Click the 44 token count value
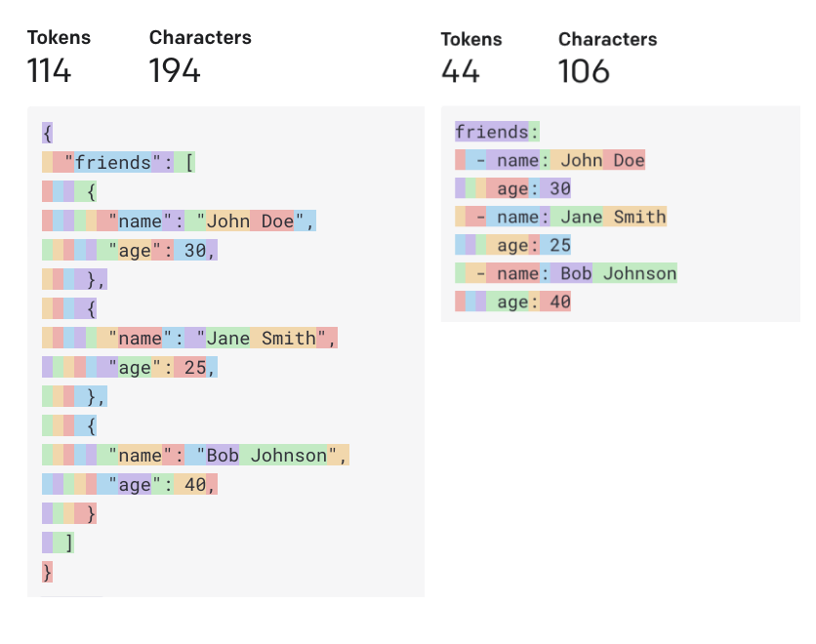The height and width of the screenshot is (644, 816). click(x=463, y=71)
